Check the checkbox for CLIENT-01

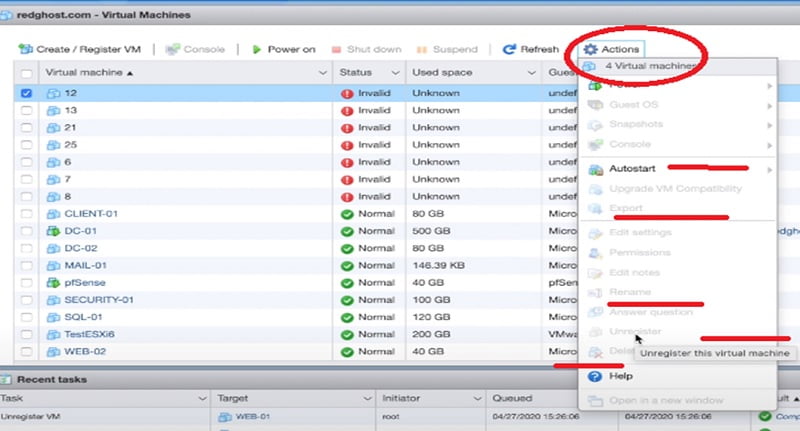(x=27, y=214)
